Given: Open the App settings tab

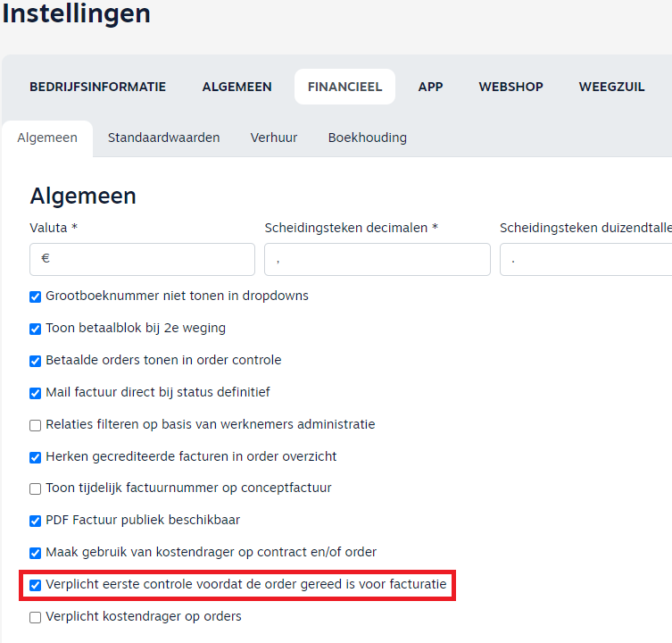Looking at the screenshot, I should pos(430,87).
